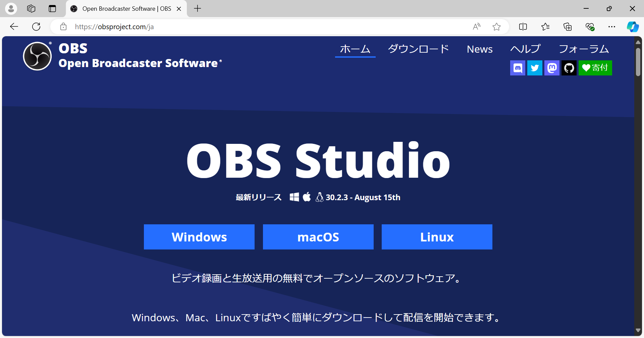Open the Favorites list
This screenshot has width=644, height=338.
pos(545,27)
